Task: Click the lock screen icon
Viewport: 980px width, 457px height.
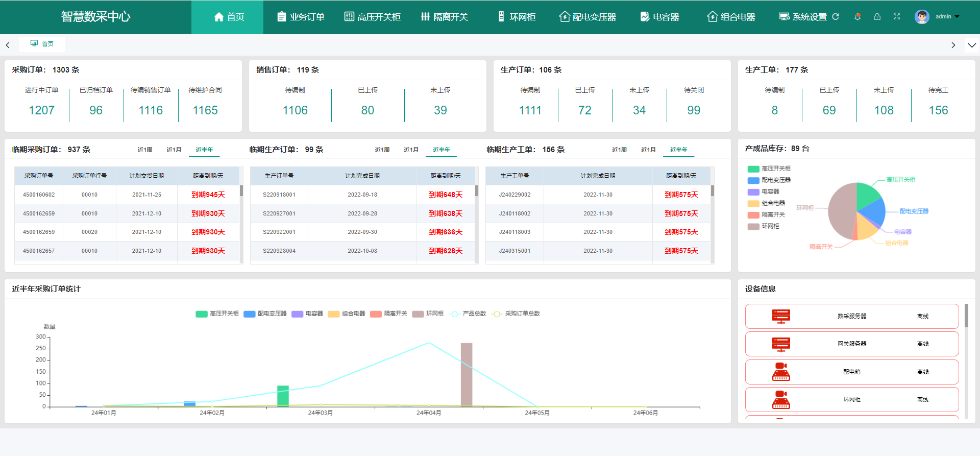Action: click(877, 16)
